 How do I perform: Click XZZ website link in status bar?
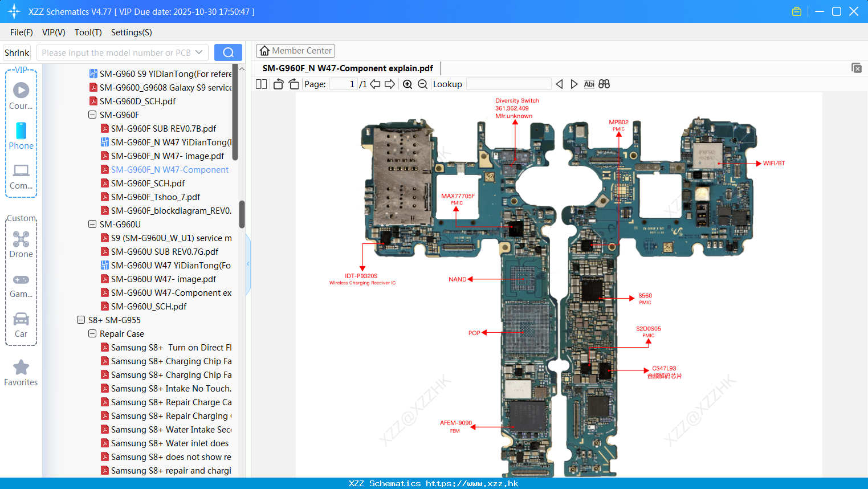click(472, 483)
